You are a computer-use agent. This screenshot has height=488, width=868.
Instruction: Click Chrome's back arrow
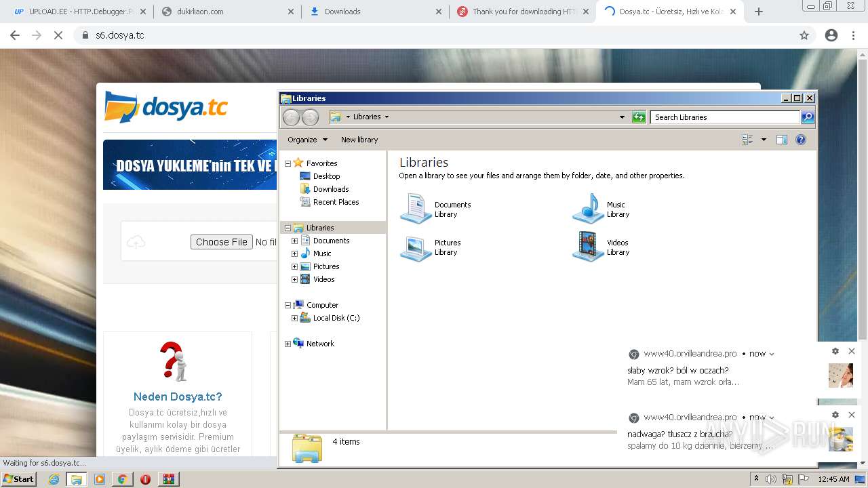pos(15,35)
